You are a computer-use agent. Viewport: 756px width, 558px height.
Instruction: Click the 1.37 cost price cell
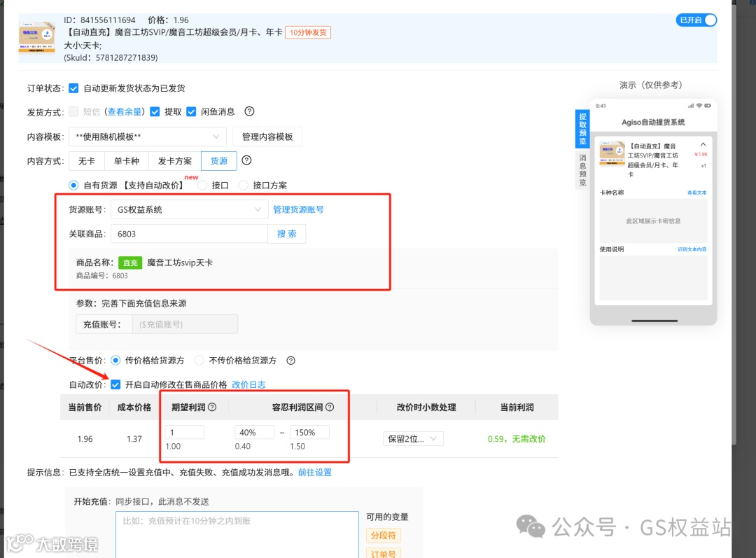(x=134, y=439)
